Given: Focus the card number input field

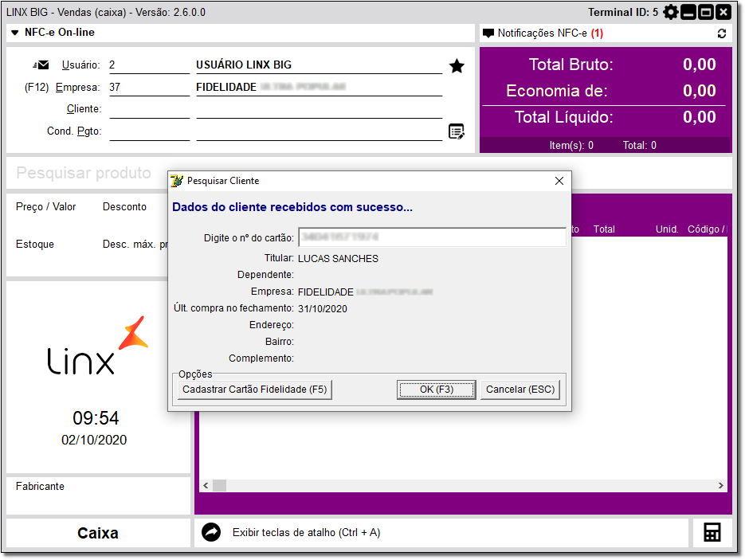Looking at the screenshot, I should 432,237.
